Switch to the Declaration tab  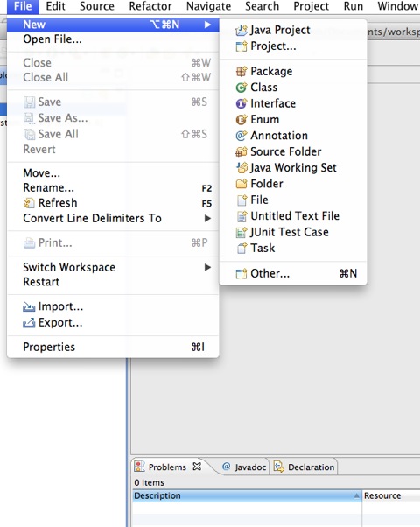click(x=304, y=467)
